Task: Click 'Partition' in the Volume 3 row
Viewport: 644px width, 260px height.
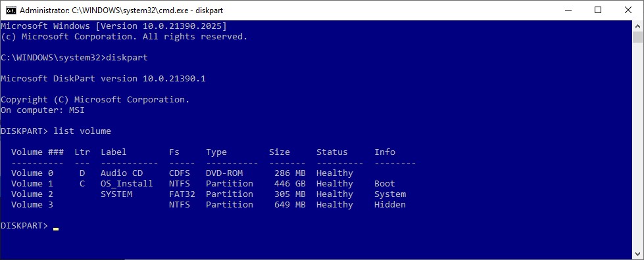Action: pyautogui.click(x=230, y=205)
